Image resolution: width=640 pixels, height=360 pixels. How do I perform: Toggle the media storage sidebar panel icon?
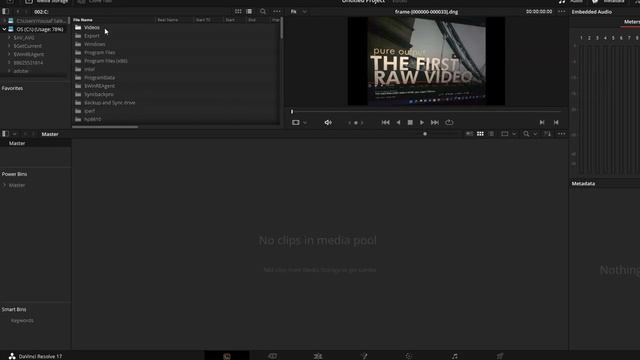[5, 11]
